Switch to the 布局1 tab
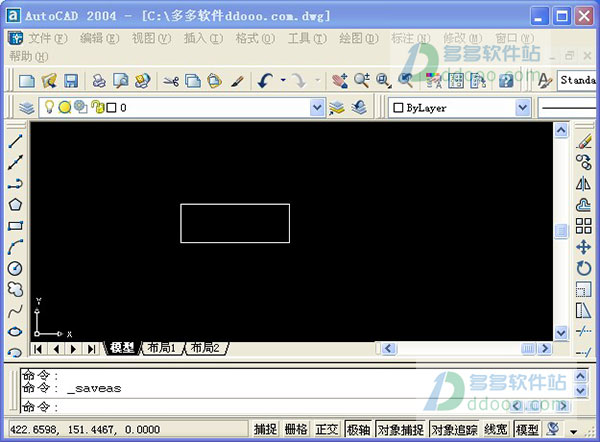 (x=161, y=348)
